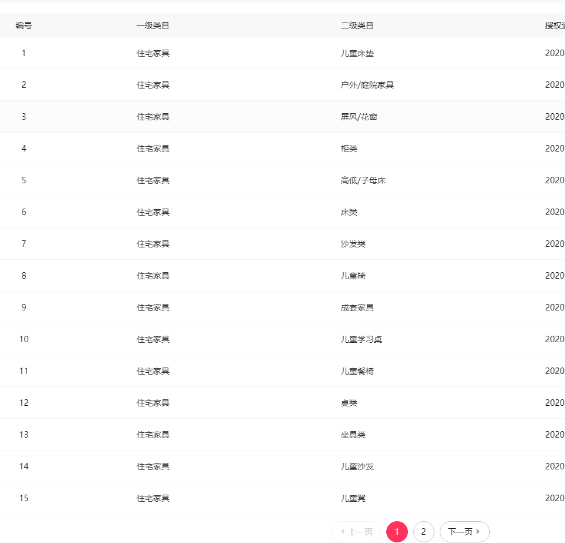Select the 柜类 category cell
565x543 pixels.
tap(349, 148)
